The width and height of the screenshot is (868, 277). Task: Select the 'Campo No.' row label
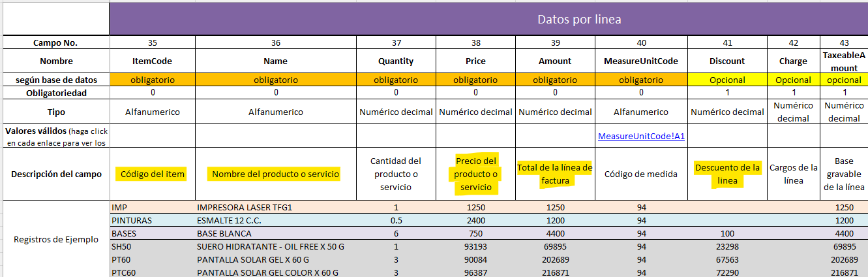pyautogui.click(x=56, y=42)
